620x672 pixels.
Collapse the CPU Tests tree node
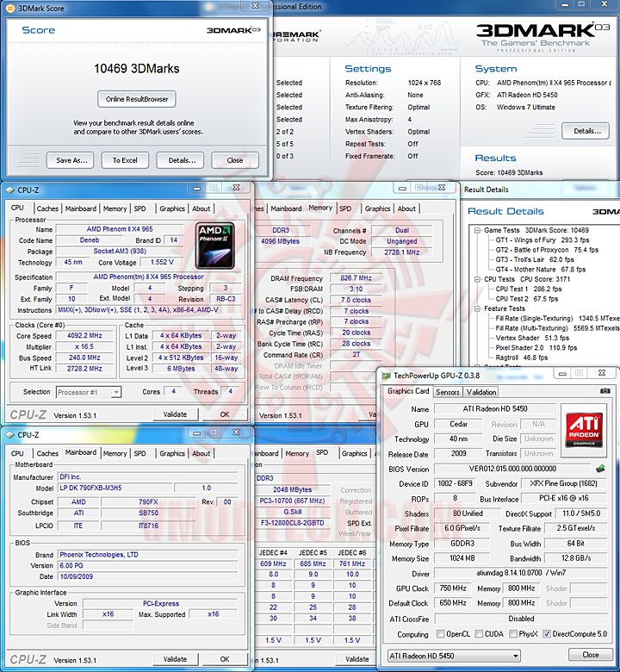(477, 279)
